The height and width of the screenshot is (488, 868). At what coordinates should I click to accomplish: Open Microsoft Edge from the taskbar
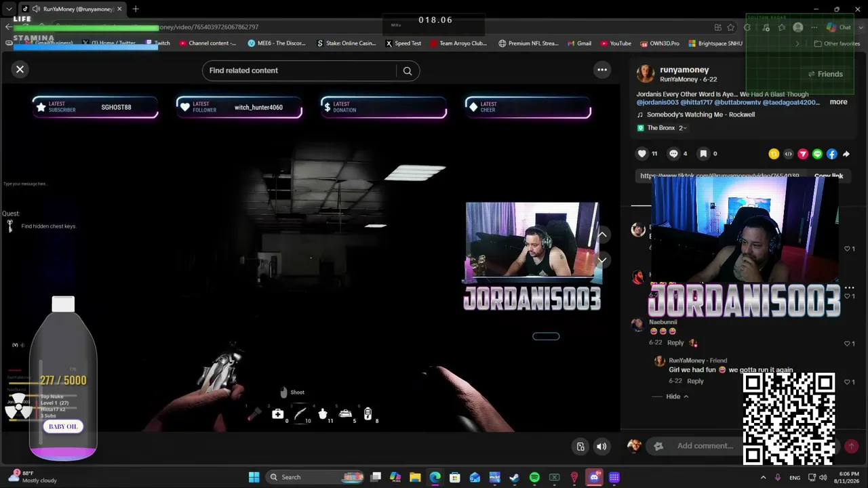[x=435, y=477]
